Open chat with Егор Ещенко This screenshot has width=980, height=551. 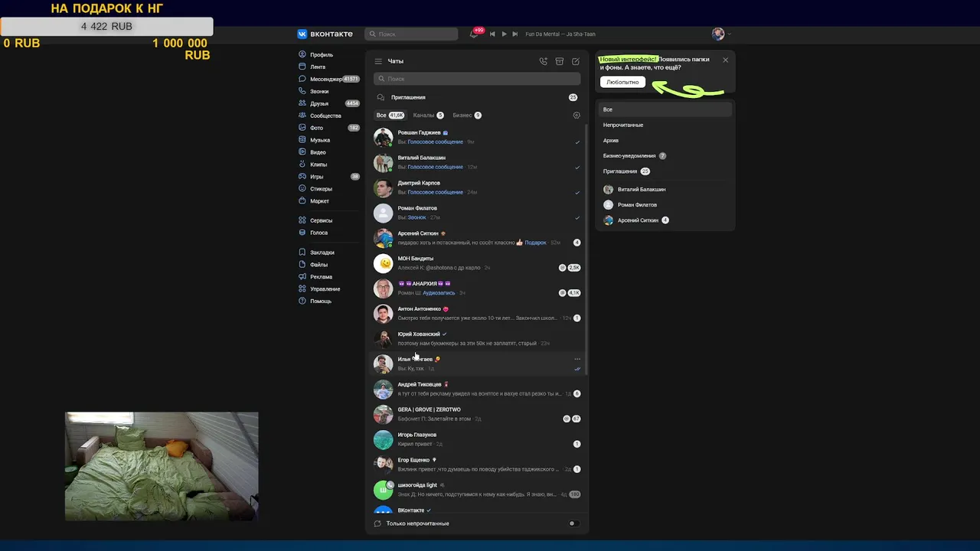477,465
